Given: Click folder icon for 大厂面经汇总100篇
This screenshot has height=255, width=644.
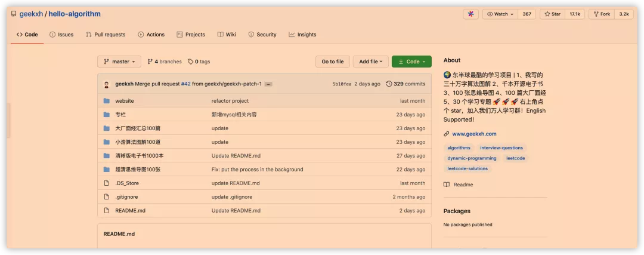Looking at the screenshot, I should [x=107, y=128].
